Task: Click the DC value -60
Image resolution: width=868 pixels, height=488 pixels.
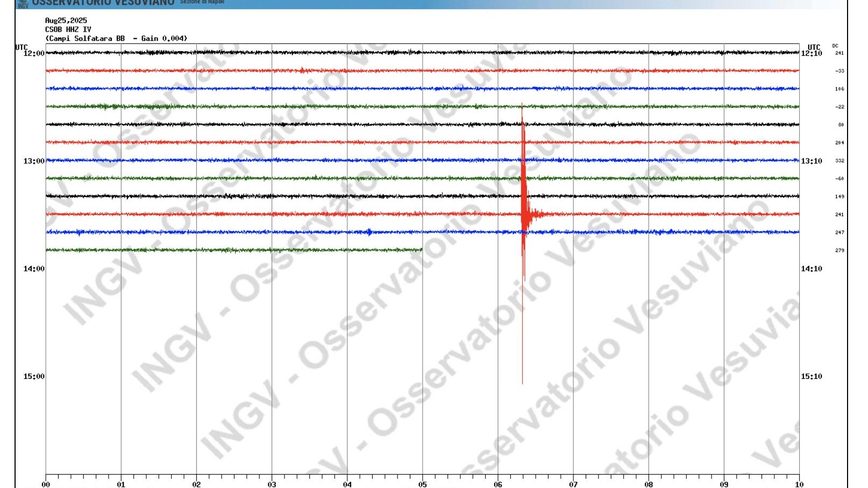Action: tap(839, 178)
